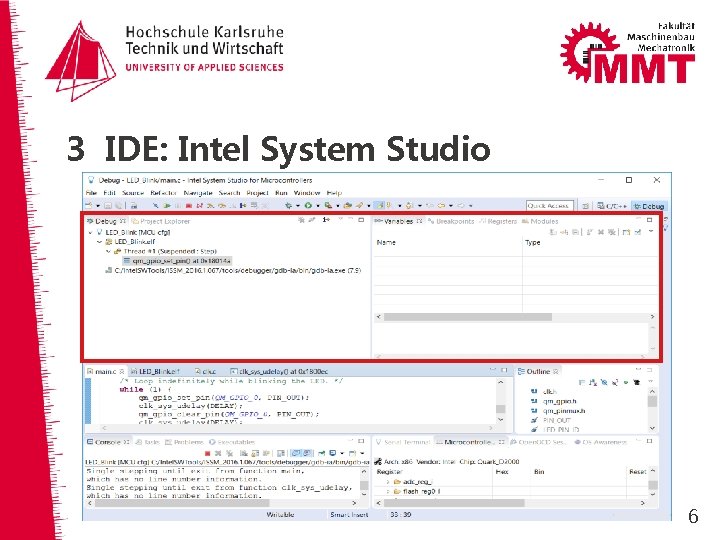Screen dimensions: 720x540
Task: Toggle Instruction Stepping Mode in the main toolbar
Action: pyautogui.click(x=243, y=206)
